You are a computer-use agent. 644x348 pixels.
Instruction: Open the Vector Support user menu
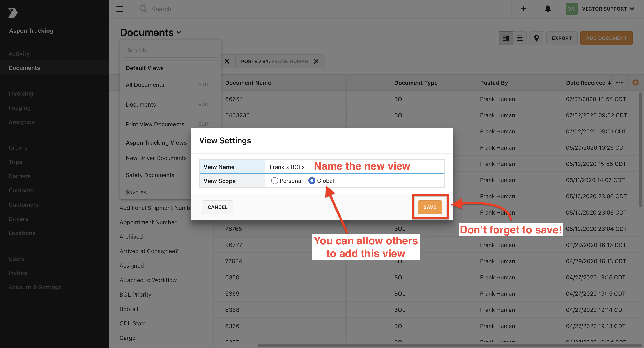pos(607,9)
